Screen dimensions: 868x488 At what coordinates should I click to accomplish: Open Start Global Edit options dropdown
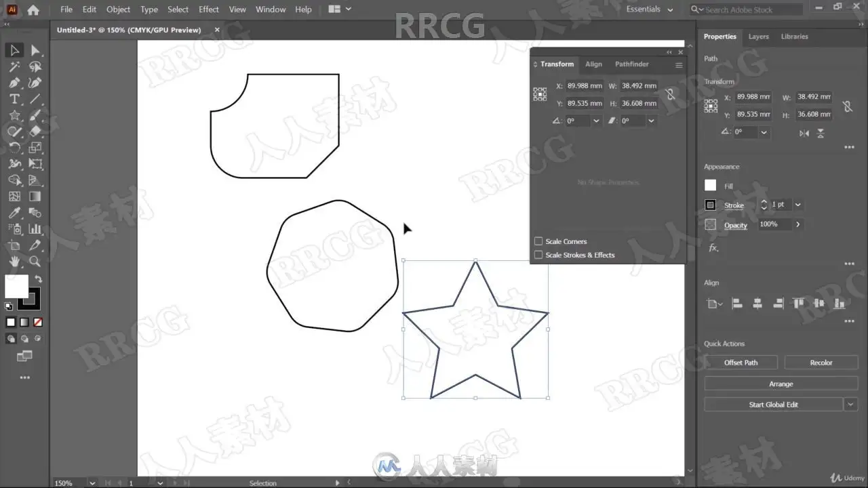(851, 405)
